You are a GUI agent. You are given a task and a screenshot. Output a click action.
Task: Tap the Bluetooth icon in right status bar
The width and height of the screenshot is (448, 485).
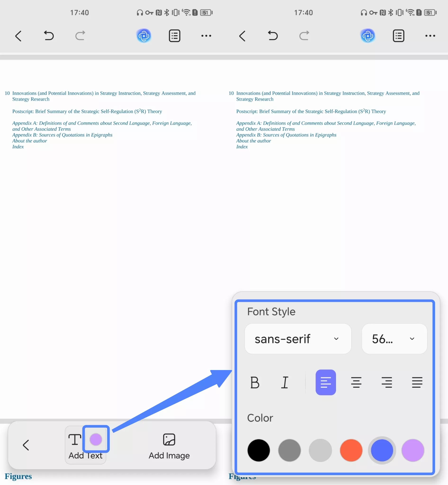pyautogui.click(x=390, y=12)
